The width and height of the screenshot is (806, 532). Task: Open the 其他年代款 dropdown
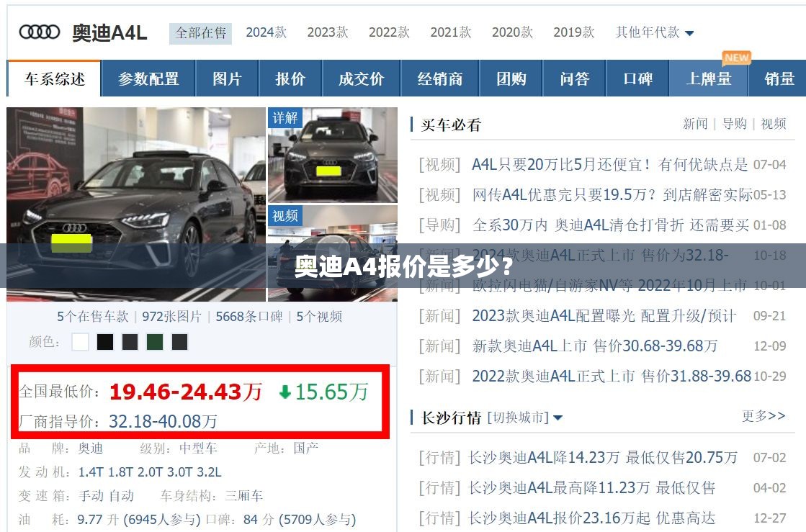pyautogui.click(x=654, y=32)
